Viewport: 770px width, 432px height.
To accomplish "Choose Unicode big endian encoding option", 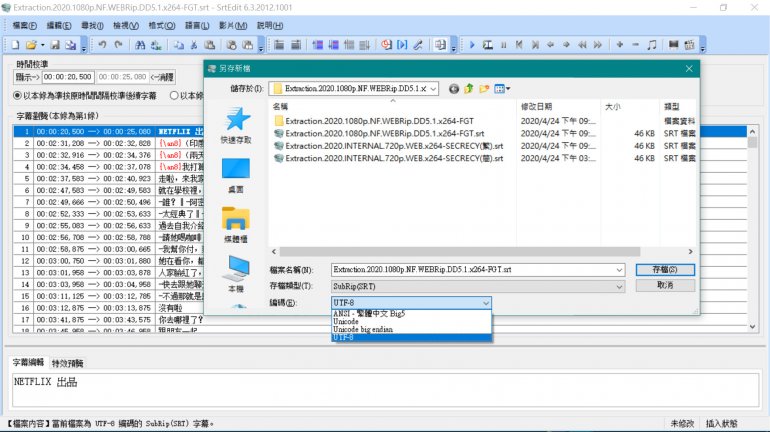I will coord(412,329).
